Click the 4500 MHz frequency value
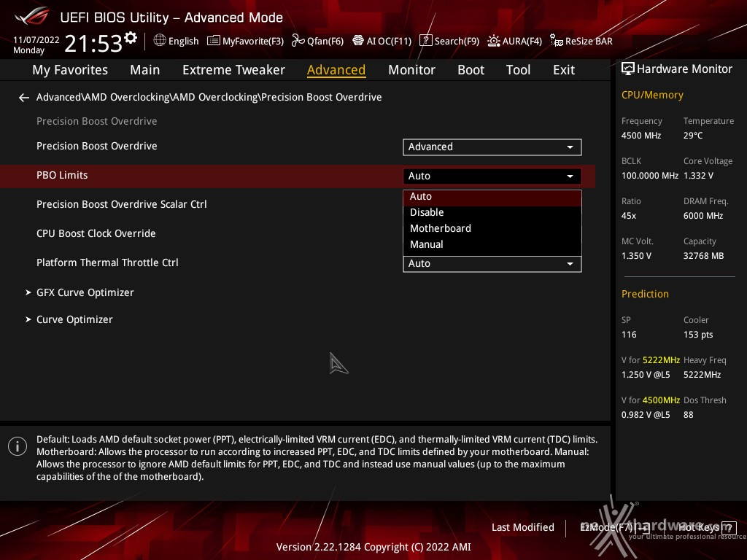 pyautogui.click(x=640, y=136)
